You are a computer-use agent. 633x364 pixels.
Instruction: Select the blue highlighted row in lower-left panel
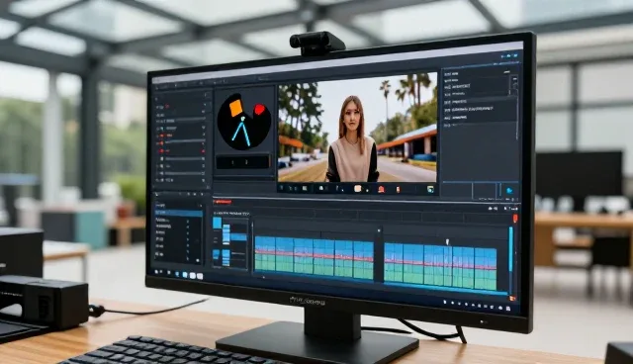point(179,213)
